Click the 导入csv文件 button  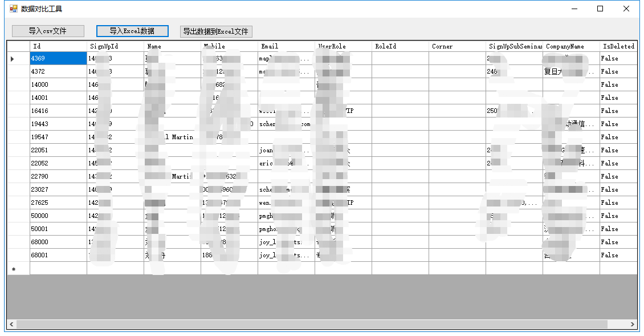click(x=48, y=31)
